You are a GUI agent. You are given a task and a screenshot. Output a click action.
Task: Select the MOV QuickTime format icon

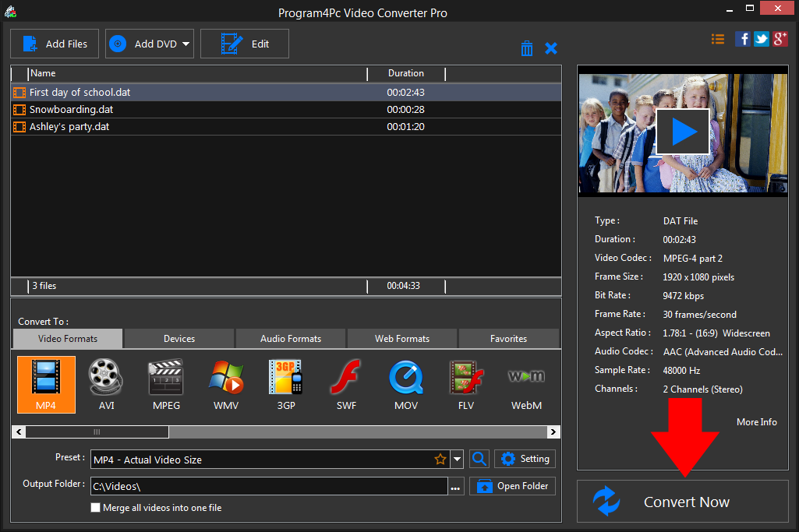(x=405, y=383)
